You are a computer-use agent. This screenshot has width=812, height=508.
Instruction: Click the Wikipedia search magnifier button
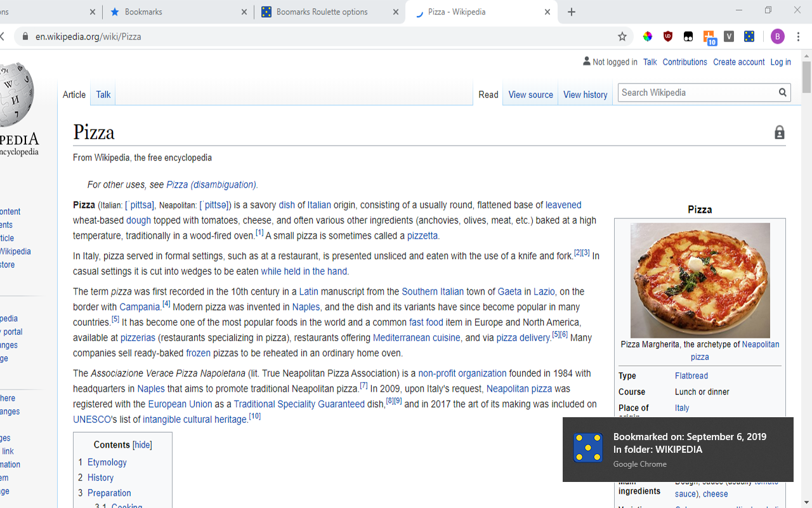pyautogui.click(x=783, y=93)
